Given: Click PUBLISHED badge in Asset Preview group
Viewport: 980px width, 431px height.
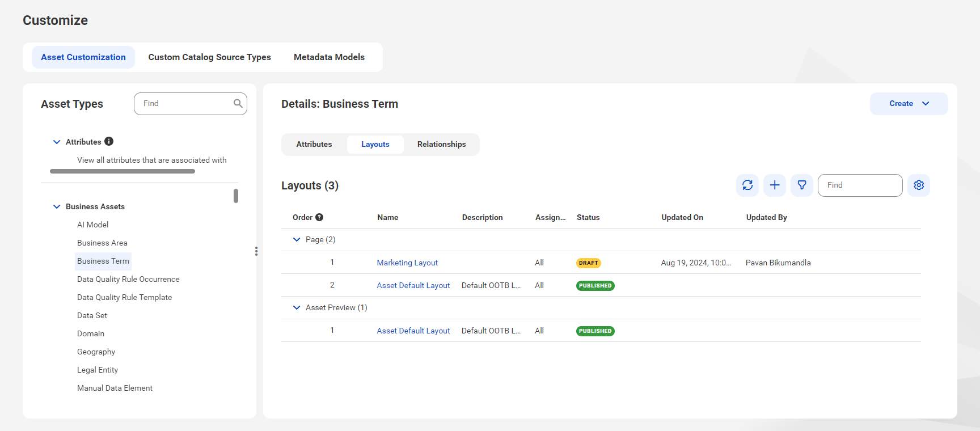Looking at the screenshot, I should click(x=595, y=331).
